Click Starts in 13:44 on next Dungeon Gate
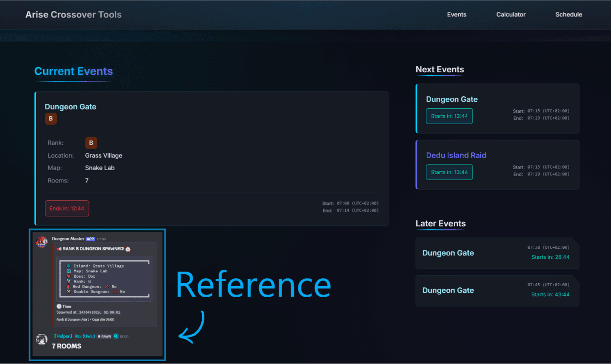This screenshot has width=611, height=364. click(449, 116)
